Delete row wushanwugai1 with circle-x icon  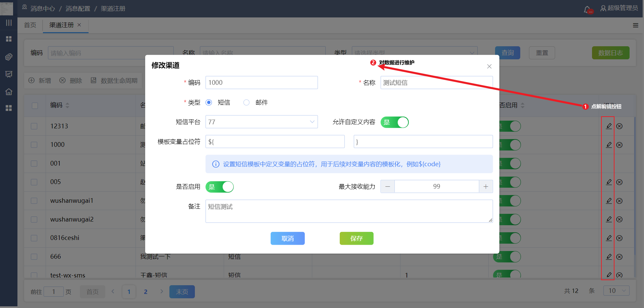[620, 201]
